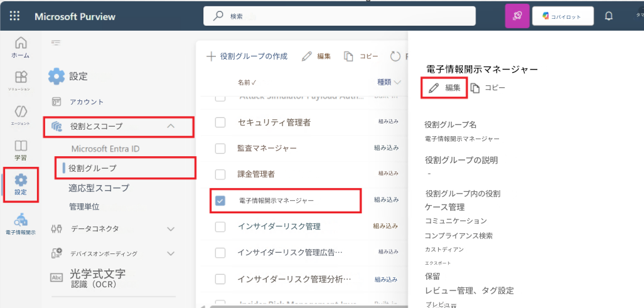Click ケース管理 role in details panel
The height and width of the screenshot is (308, 644).
click(444, 207)
